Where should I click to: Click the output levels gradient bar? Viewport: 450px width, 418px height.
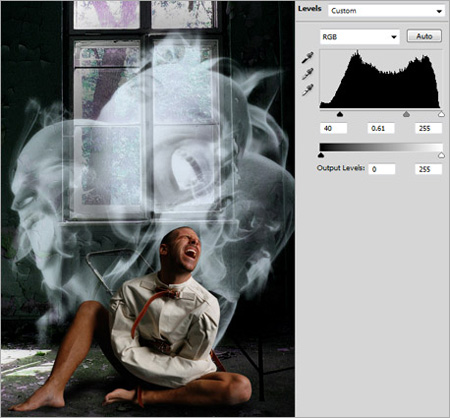381,147
